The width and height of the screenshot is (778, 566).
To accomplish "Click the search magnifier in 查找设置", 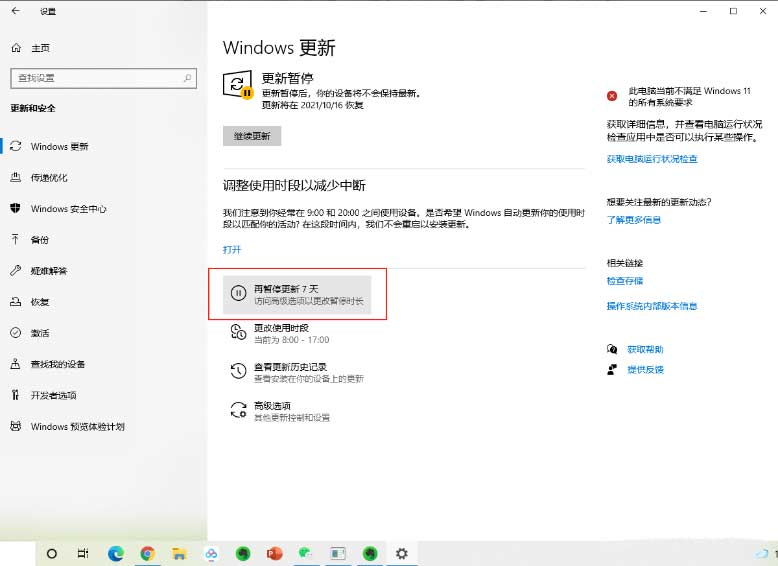I will pyautogui.click(x=188, y=78).
